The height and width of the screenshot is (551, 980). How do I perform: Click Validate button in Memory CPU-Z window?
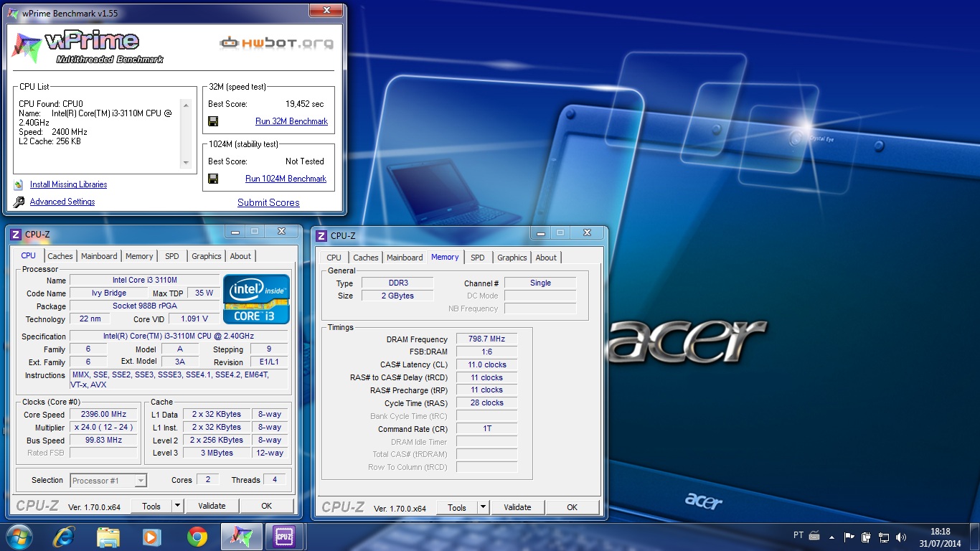(517, 507)
